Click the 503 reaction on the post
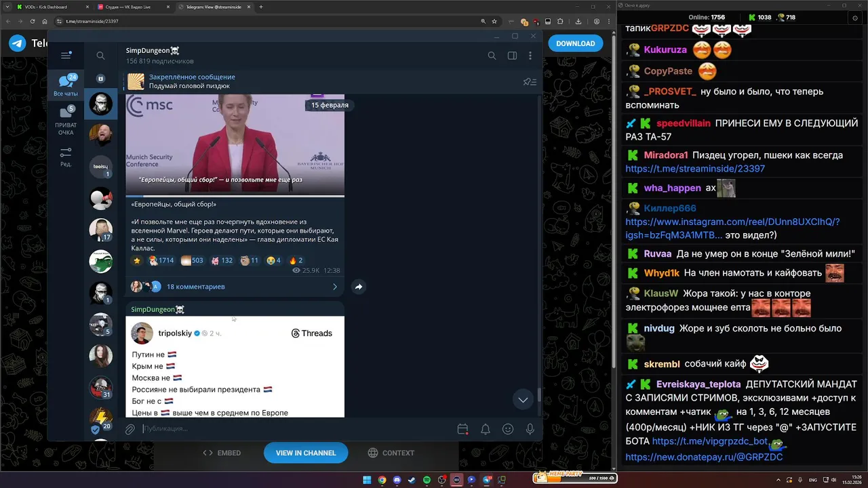This screenshot has width=868, height=488. click(x=192, y=260)
